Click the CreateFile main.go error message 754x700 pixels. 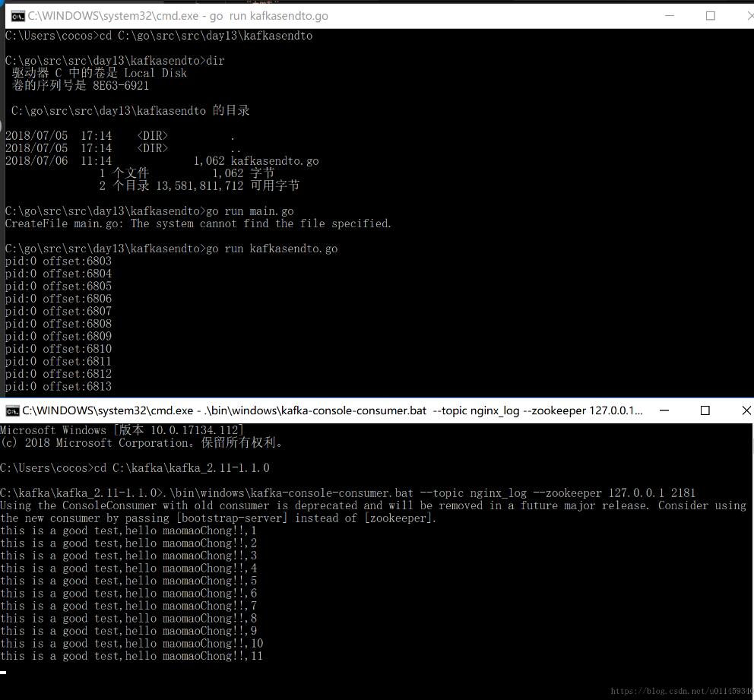tap(198, 223)
